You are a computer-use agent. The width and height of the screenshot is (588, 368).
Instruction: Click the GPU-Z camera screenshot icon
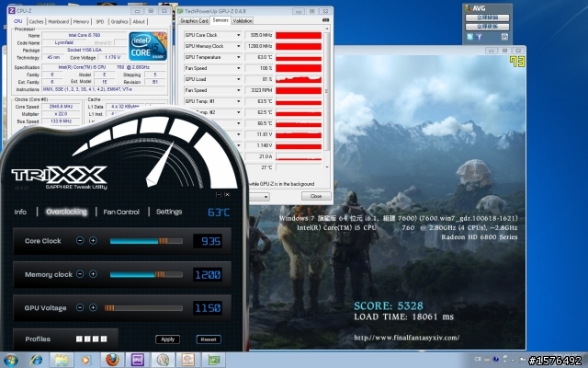click(x=325, y=20)
